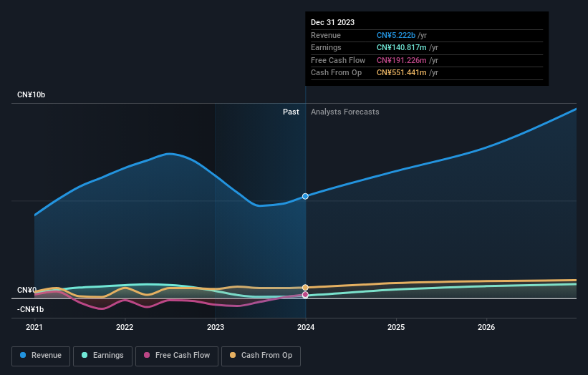Select the 2025 x-axis label
Viewport: 588px width, 375px height.
tap(396, 327)
